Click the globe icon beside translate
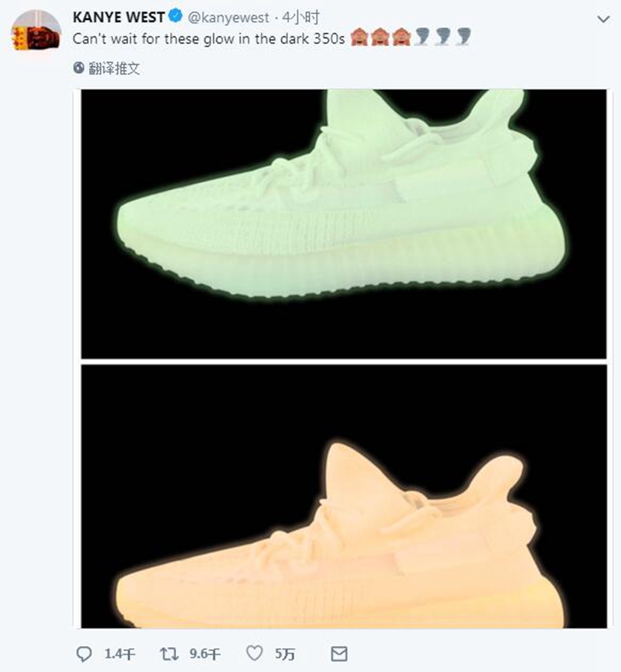 pyautogui.click(x=78, y=68)
